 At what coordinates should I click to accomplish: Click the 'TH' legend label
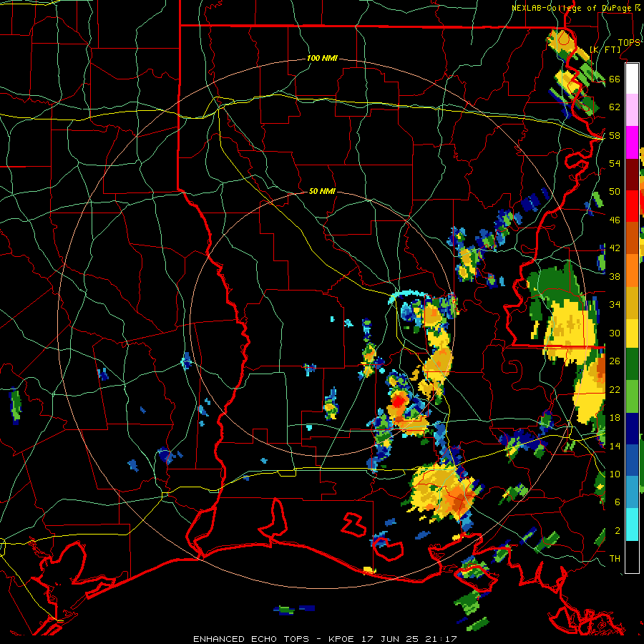[615, 559]
